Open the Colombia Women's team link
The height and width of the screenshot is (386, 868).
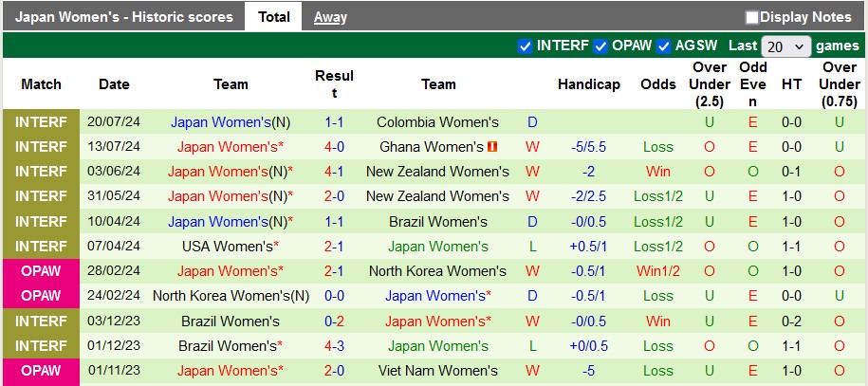point(437,122)
